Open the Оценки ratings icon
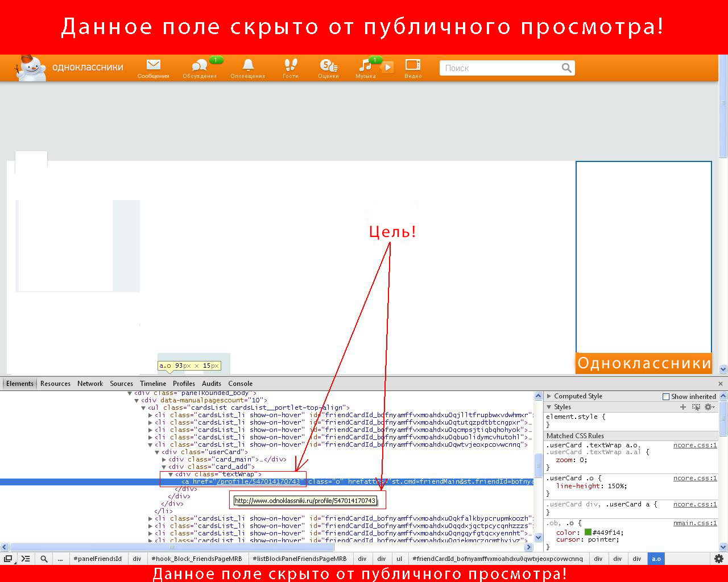Image resolution: width=728 pixels, height=582 pixels. [x=328, y=69]
